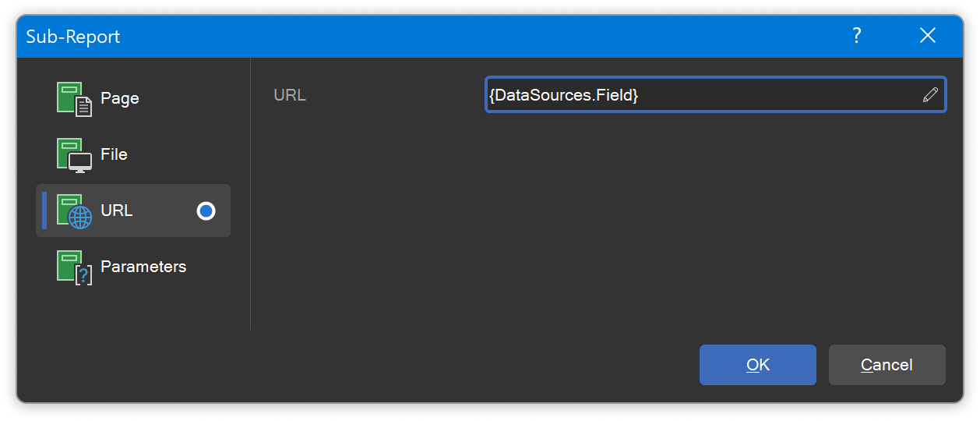Open the expression editor via pencil icon
This screenshot has width=980, height=421.
point(929,95)
